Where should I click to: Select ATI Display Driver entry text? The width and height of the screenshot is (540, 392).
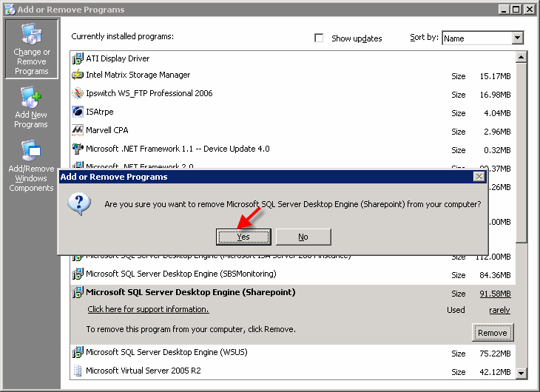(x=118, y=58)
